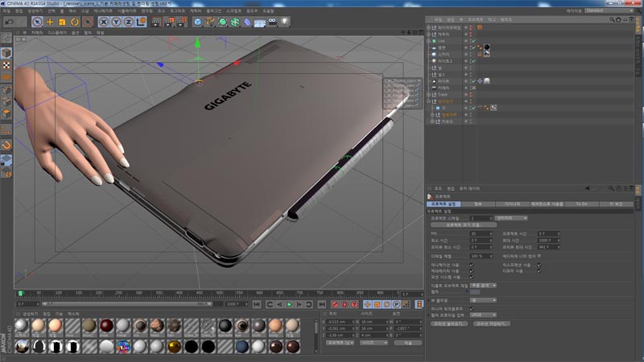
Task: Open the project scale unit dropdown
Action: pyautogui.click(x=511, y=218)
